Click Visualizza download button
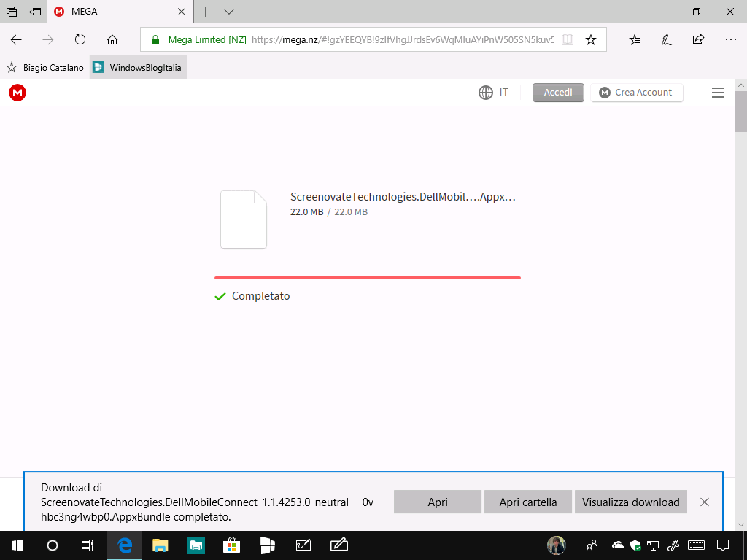 (x=631, y=502)
